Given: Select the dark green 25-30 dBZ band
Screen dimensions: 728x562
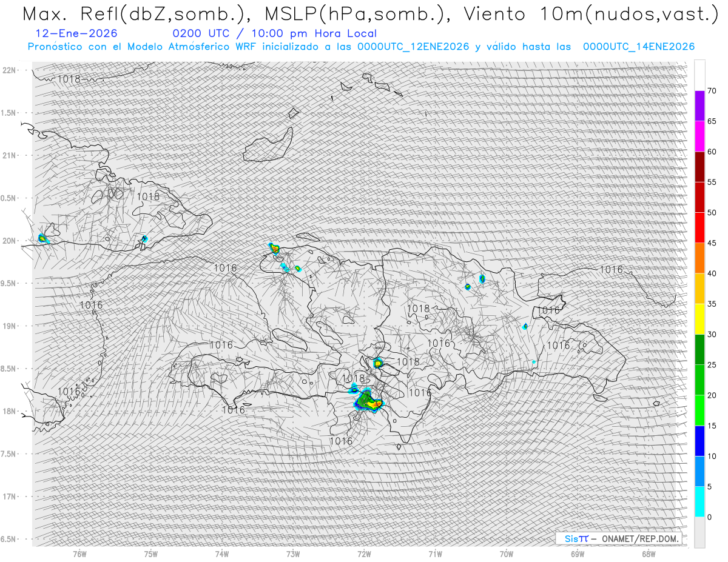Looking at the screenshot, I should (x=699, y=349).
